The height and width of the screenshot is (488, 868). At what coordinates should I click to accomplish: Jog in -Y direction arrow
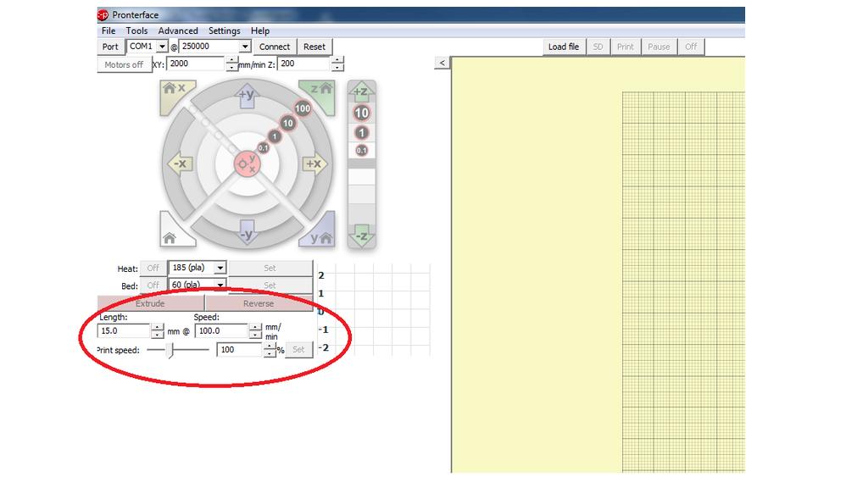pos(247,233)
